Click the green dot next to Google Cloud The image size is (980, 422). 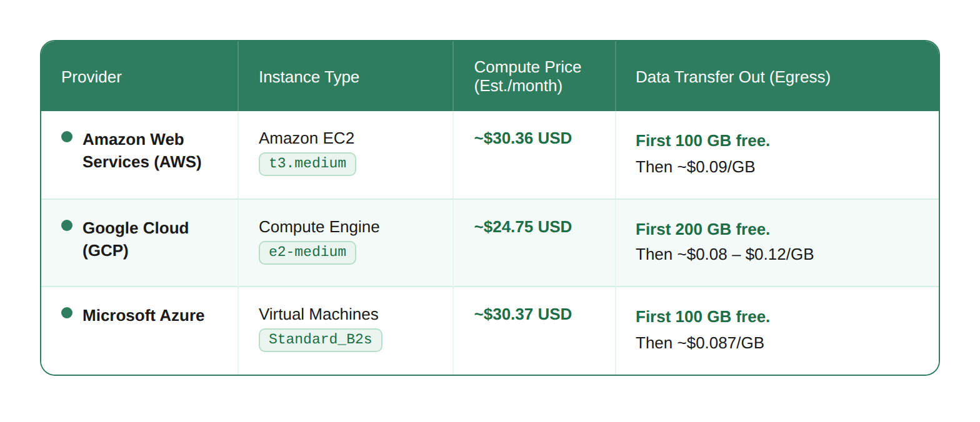[x=67, y=225]
